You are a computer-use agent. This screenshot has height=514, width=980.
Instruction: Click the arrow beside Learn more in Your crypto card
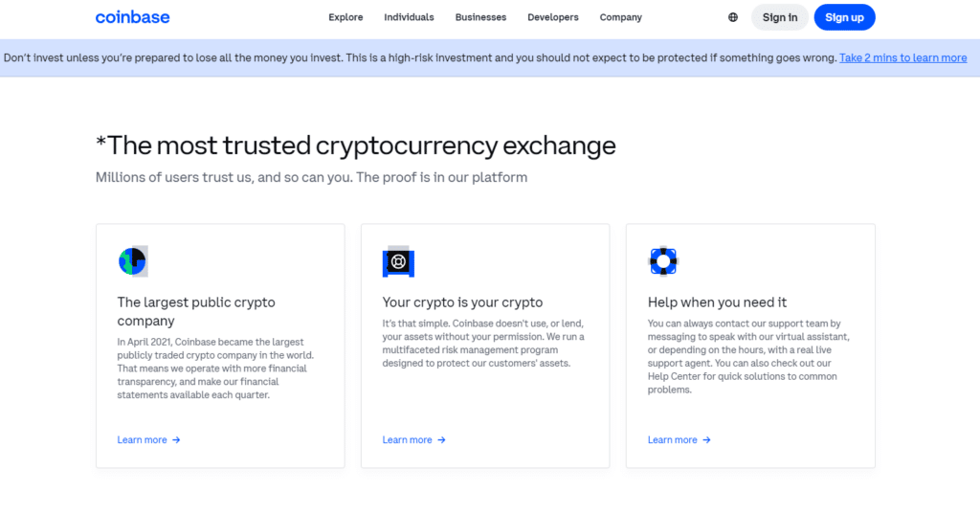point(441,440)
